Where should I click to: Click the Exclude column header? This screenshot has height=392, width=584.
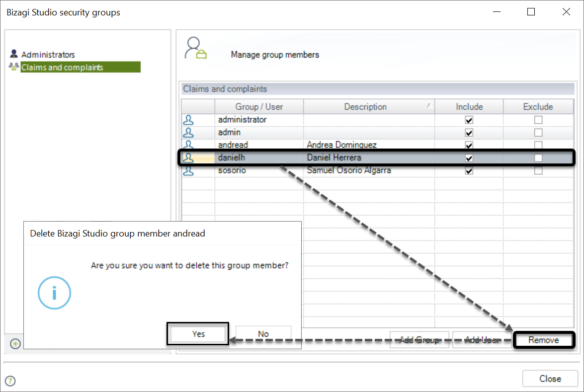click(538, 106)
